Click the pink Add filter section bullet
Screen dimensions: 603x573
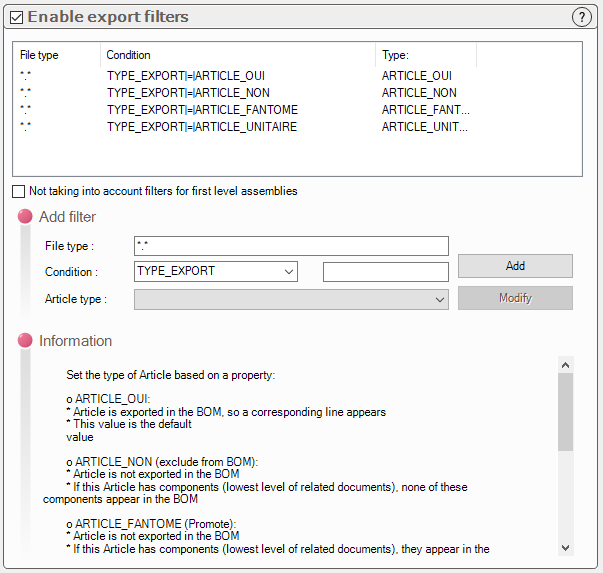(x=25, y=217)
